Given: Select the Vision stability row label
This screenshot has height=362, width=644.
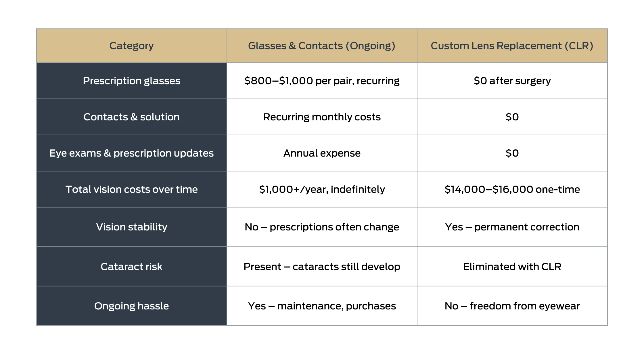Looking at the screenshot, I should click(x=131, y=227).
